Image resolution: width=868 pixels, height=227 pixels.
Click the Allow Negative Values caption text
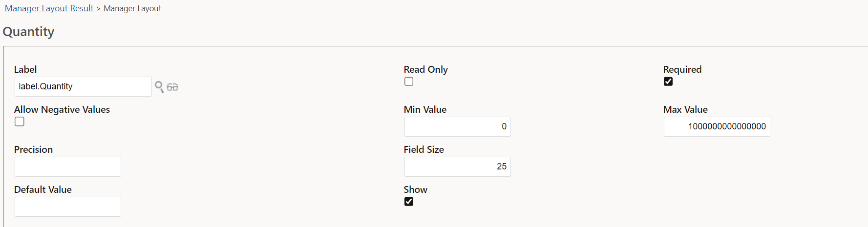[x=62, y=109]
